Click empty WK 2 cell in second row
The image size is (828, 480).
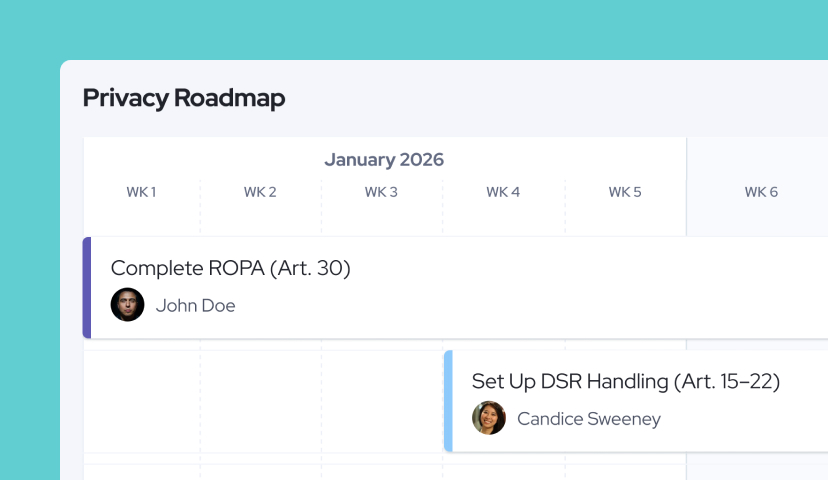(261, 401)
